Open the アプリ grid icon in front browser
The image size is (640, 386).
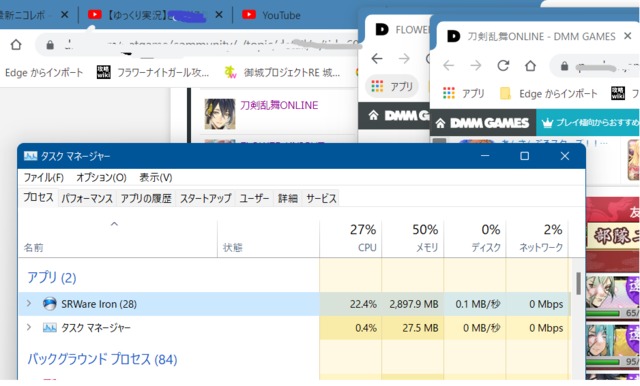pyautogui.click(x=449, y=93)
